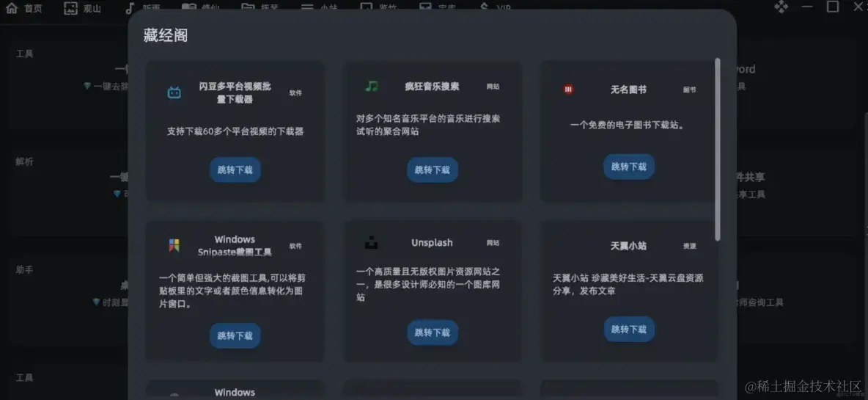Click 跳转下载 on 无名图书 card
Image resolution: width=868 pixels, height=400 pixels.
pos(629,167)
